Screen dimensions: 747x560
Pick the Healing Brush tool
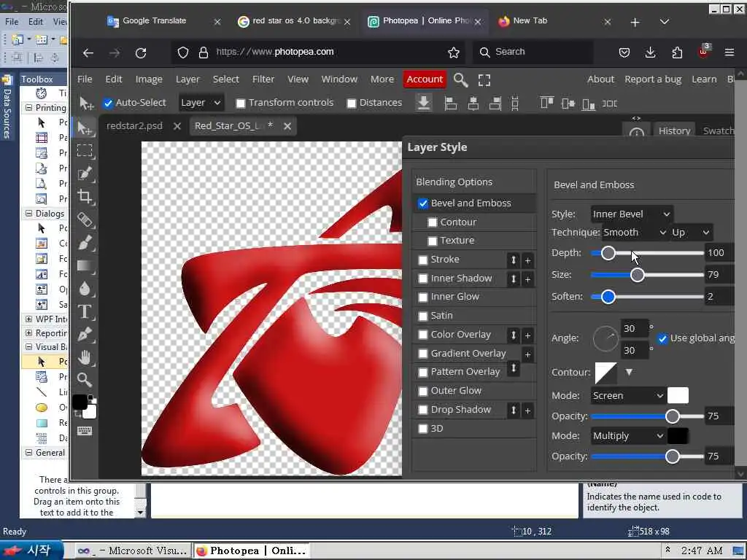(85, 219)
